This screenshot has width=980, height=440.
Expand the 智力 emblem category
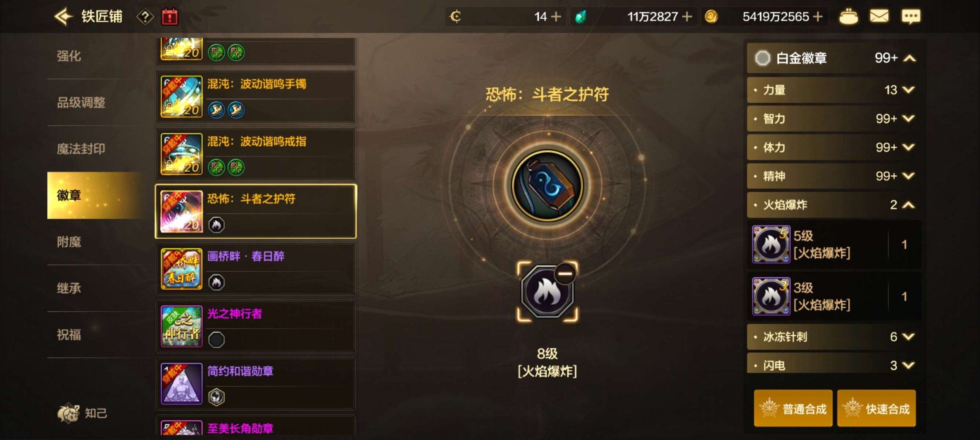909,119
